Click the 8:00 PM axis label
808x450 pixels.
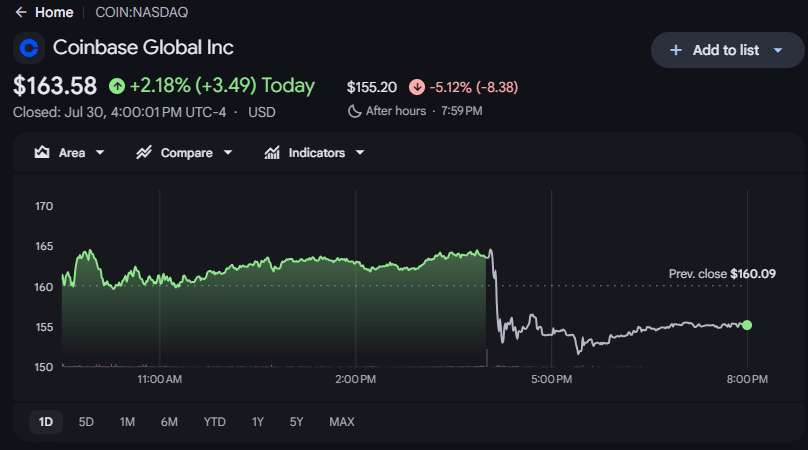pos(747,379)
